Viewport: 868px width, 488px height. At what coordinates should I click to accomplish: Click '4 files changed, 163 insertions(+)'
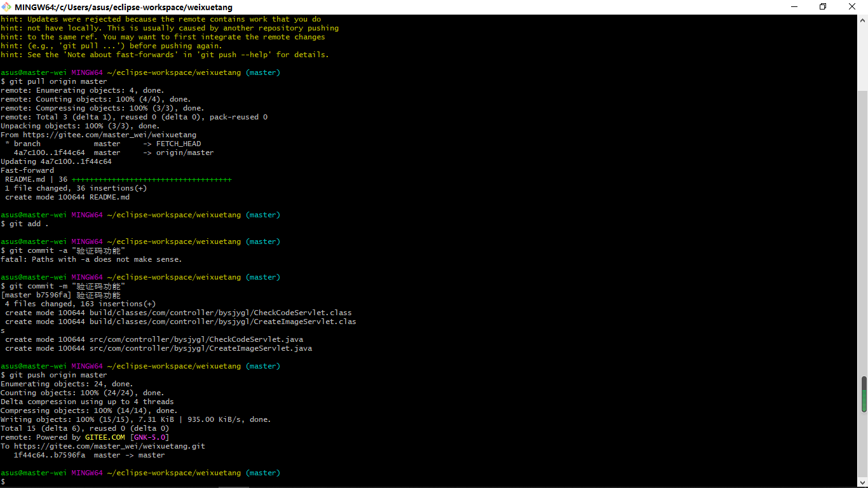tap(80, 304)
